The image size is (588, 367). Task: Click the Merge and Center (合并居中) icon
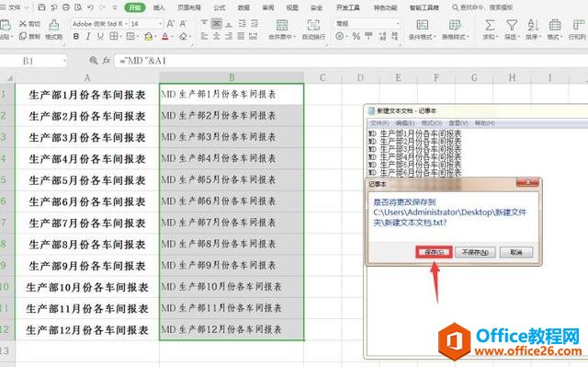(282, 25)
